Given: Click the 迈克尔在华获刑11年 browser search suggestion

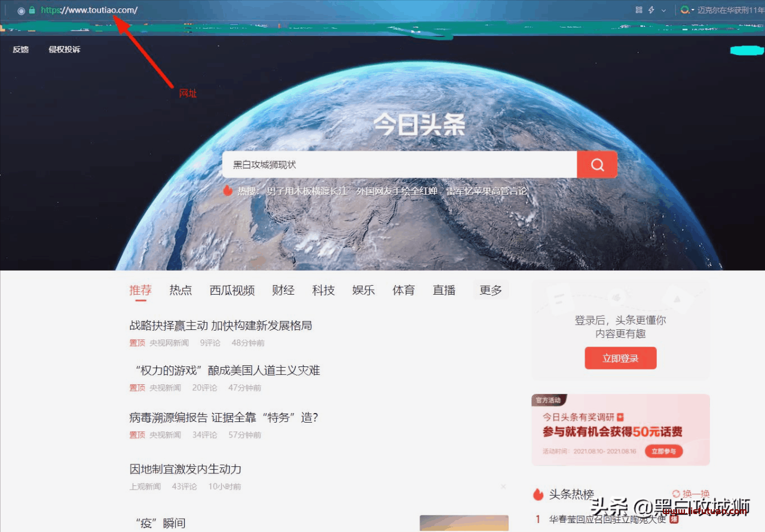Looking at the screenshot, I should click(730, 10).
